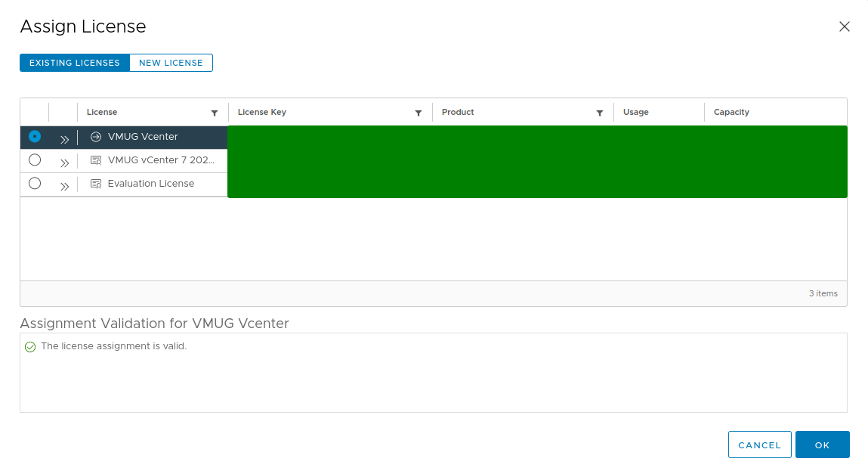This screenshot has width=868, height=474.
Task: Expand the VMUG vCenter 7 row chevron
Action: click(x=65, y=161)
